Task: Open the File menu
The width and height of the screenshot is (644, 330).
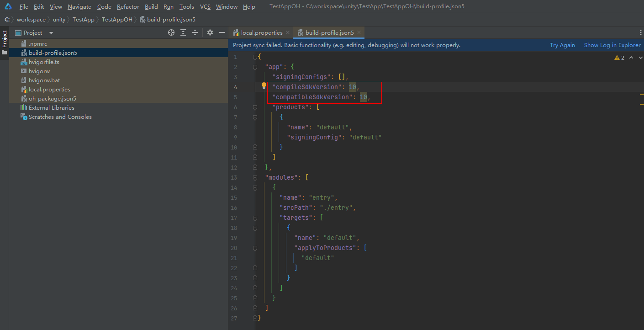Action: click(x=24, y=6)
